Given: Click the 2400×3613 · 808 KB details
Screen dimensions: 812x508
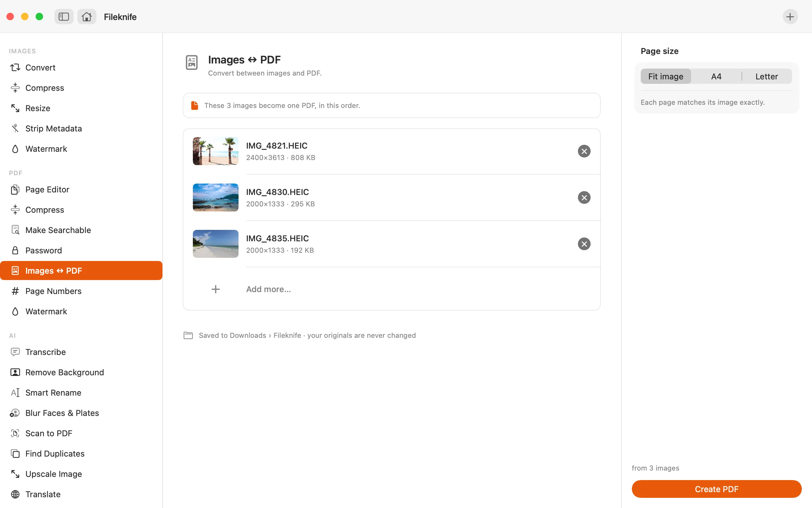Looking at the screenshot, I should (x=280, y=157).
